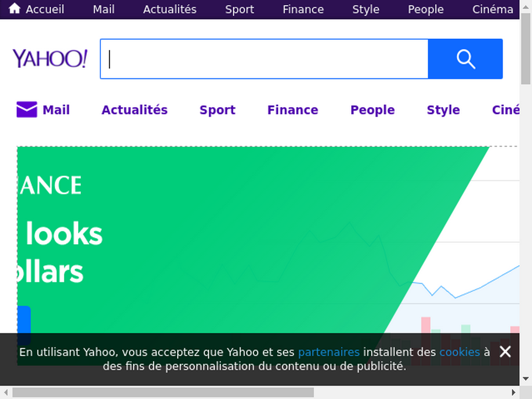Click the blue magnifier search button
The image size is (532, 399).
[465, 59]
